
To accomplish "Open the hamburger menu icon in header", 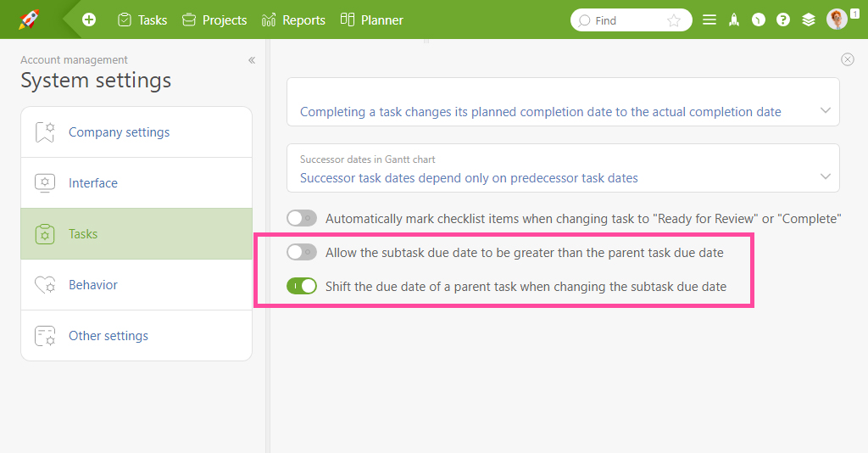I will point(709,20).
